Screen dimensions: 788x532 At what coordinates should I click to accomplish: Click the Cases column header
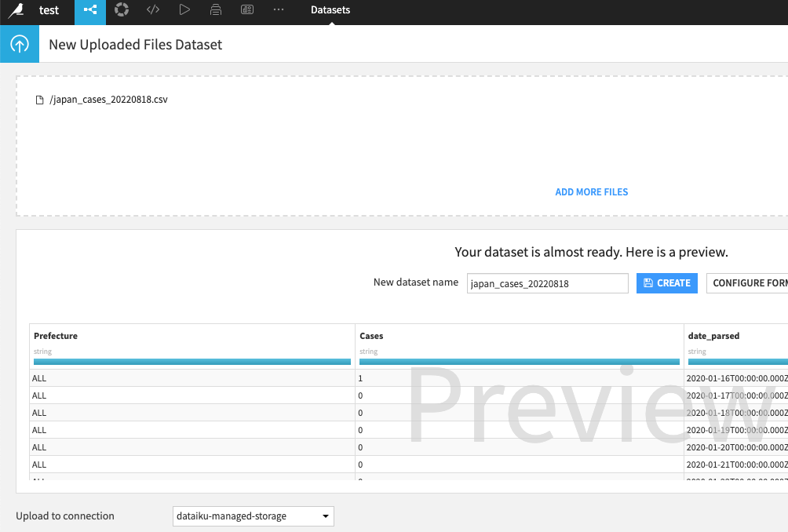pyautogui.click(x=371, y=336)
